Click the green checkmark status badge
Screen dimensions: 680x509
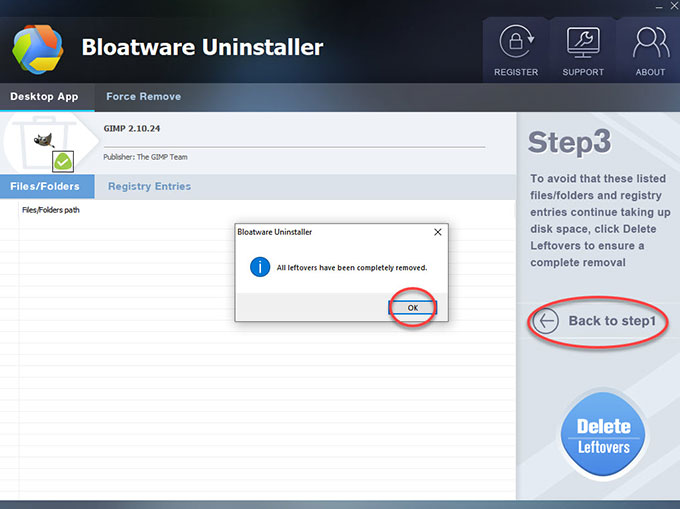[x=63, y=162]
